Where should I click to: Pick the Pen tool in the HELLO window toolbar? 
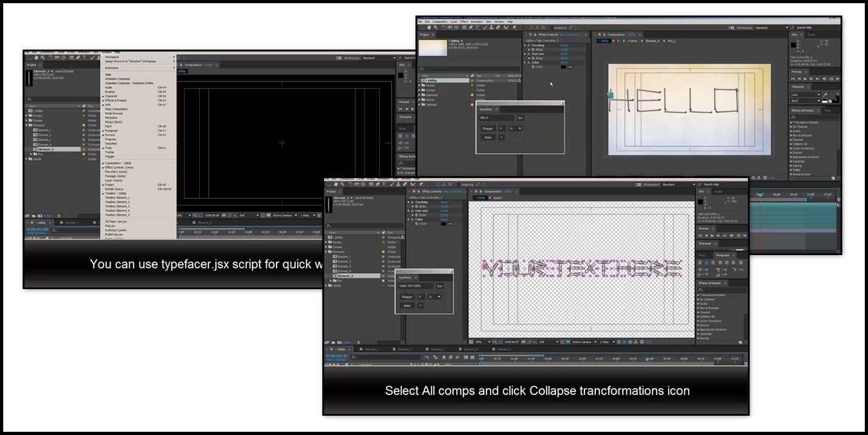point(471,28)
